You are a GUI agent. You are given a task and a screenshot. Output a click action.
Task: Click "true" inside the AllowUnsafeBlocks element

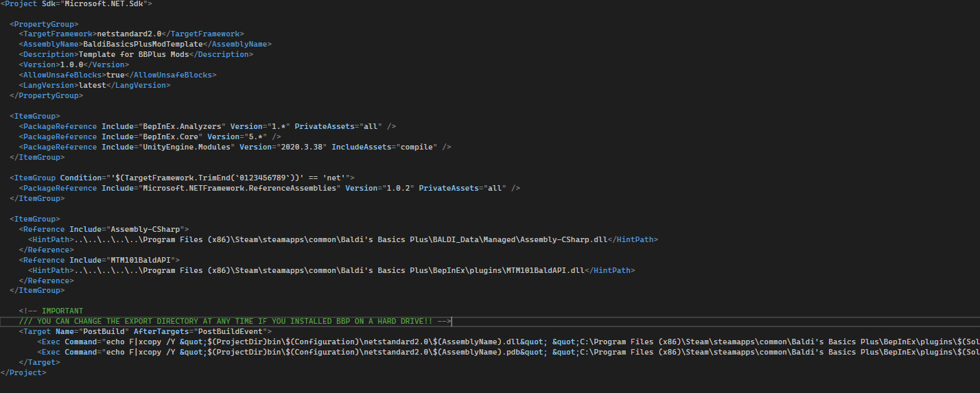pos(115,75)
